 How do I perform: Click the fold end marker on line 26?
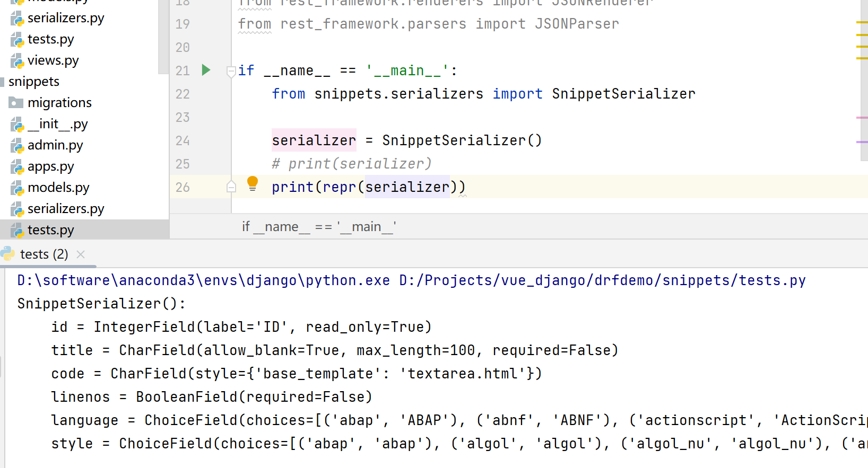tap(231, 187)
